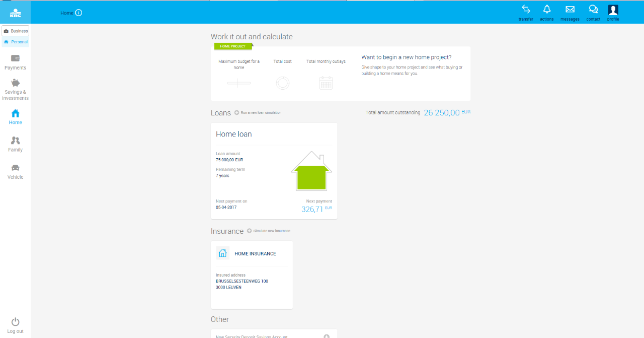The width and height of the screenshot is (644, 338).
Task: Expand New Security Deposit Savings Account
Action: [326, 336]
